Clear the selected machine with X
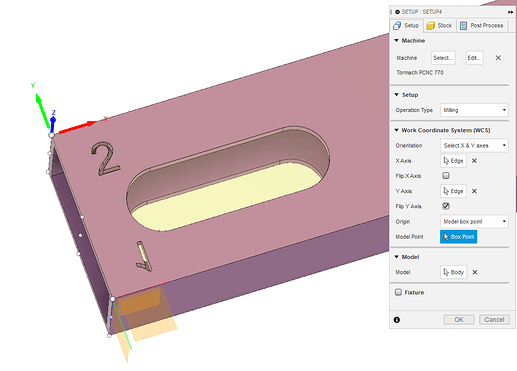517x371 pixels. point(498,58)
